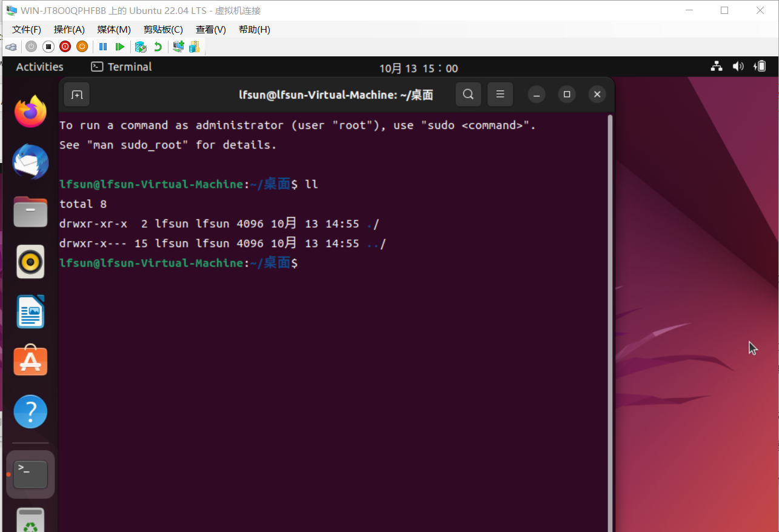Image resolution: width=779 pixels, height=532 pixels.
Task: Open the 操作(A) menu
Action: pyautogui.click(x=69, y=29)
